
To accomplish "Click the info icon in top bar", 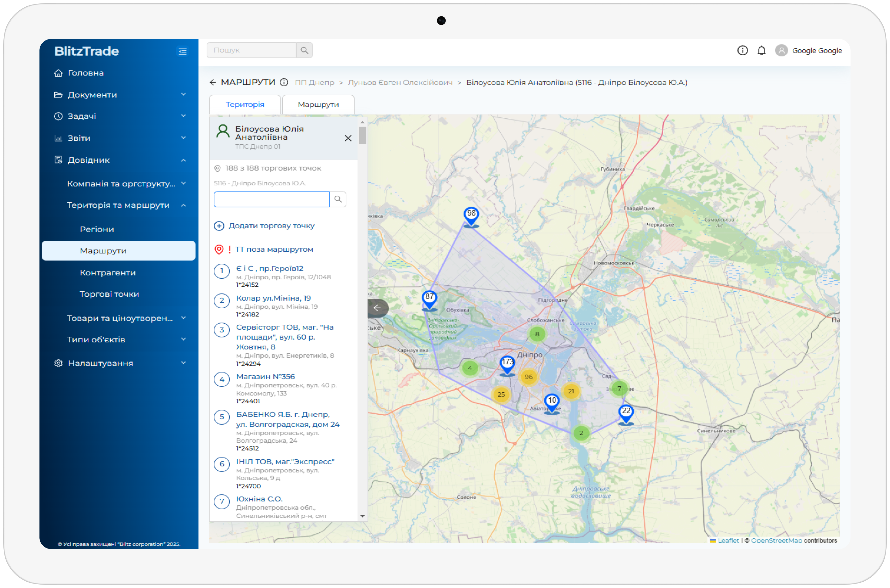I will 742,51.
